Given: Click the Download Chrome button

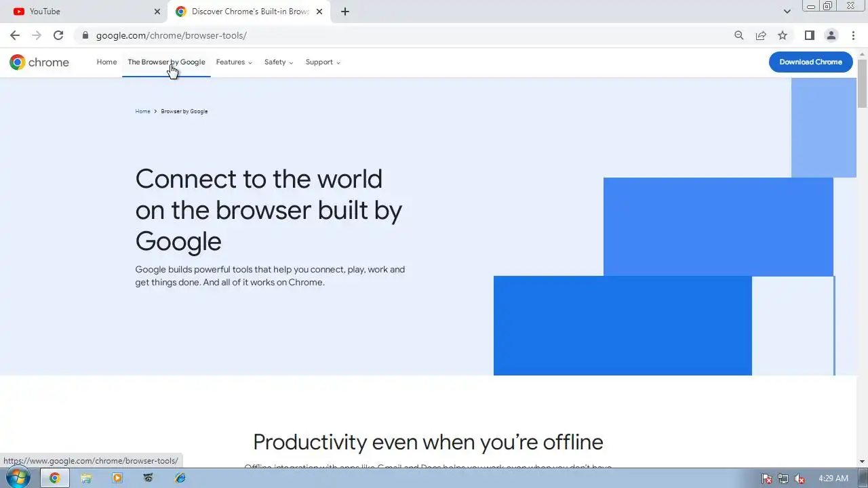Looking at the screenshot, I should click(x=810, y=62).
